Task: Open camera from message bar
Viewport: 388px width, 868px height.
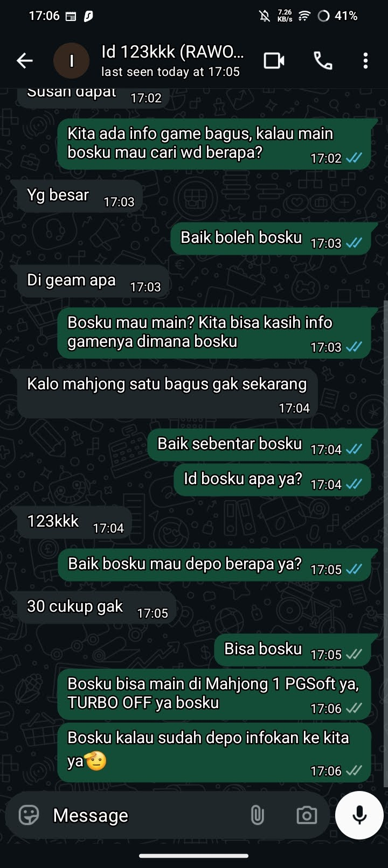Action: click(307, 815)
